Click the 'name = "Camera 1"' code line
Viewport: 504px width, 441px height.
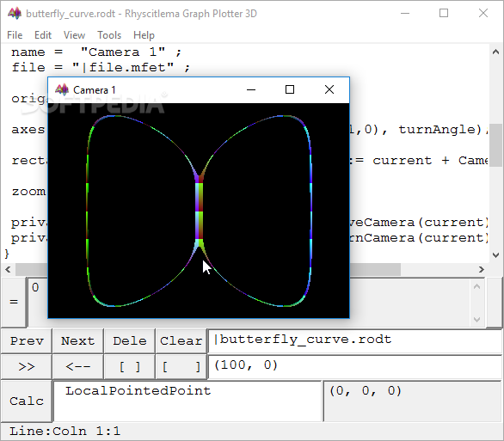96,52
